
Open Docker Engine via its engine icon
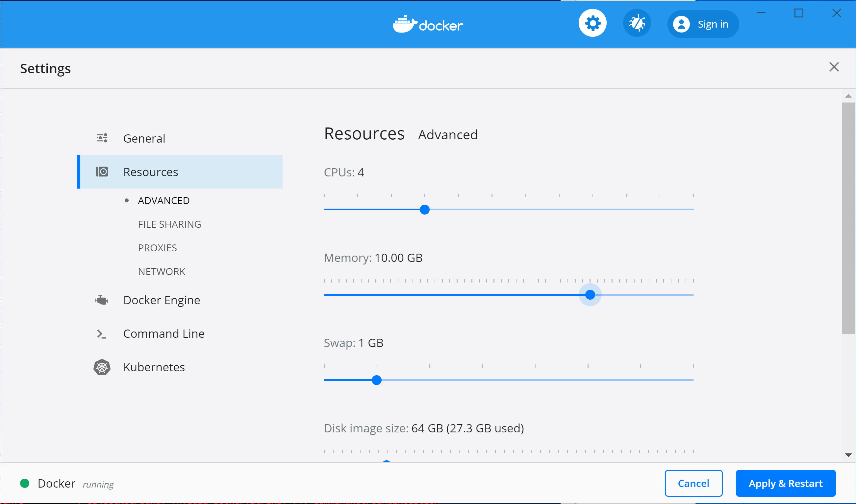[101, 300]
